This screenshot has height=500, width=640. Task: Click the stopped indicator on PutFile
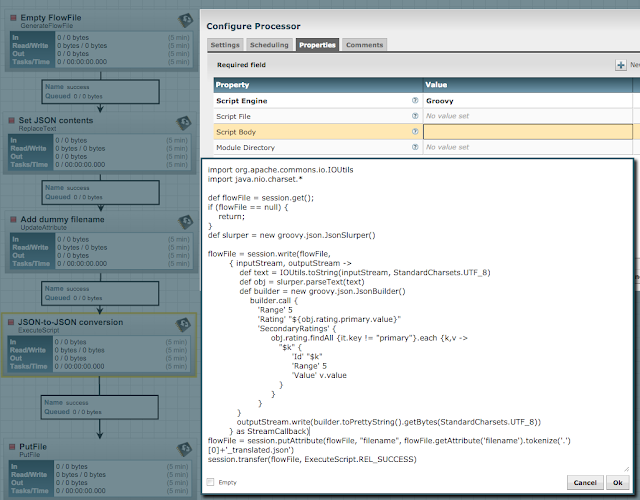(13, 447)
